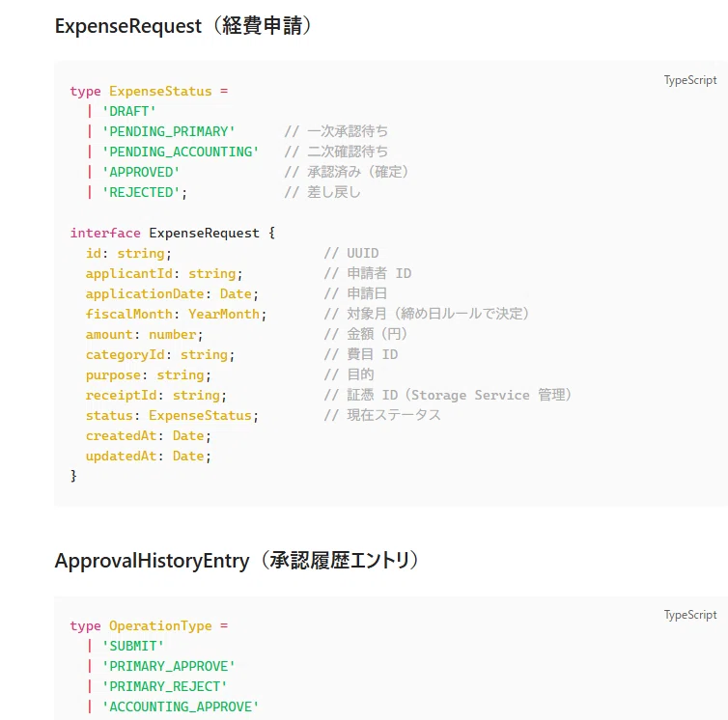728x720 pixels.
Task: Click the 'categoryId: string;' field
Action: (160, 354)
